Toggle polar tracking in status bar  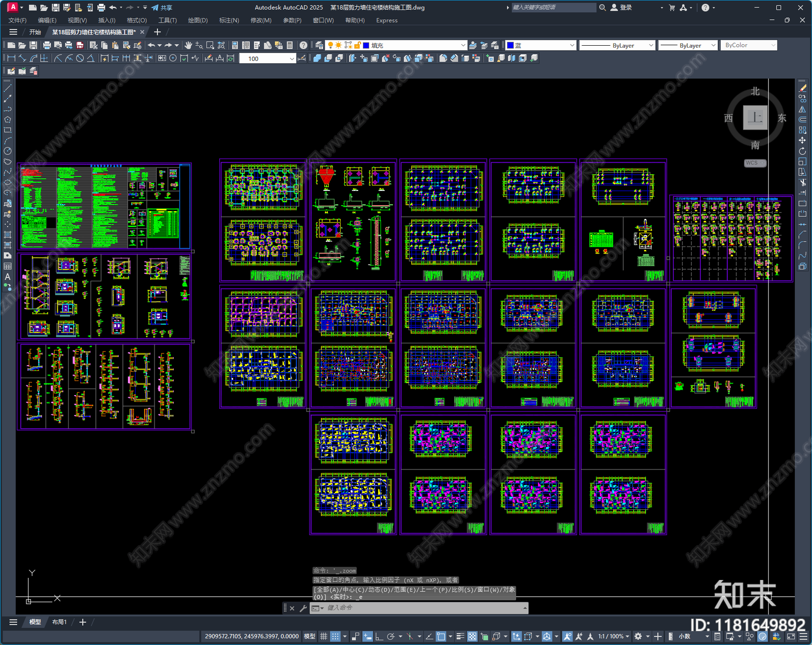pyautogui.click(x=391, y=636)
